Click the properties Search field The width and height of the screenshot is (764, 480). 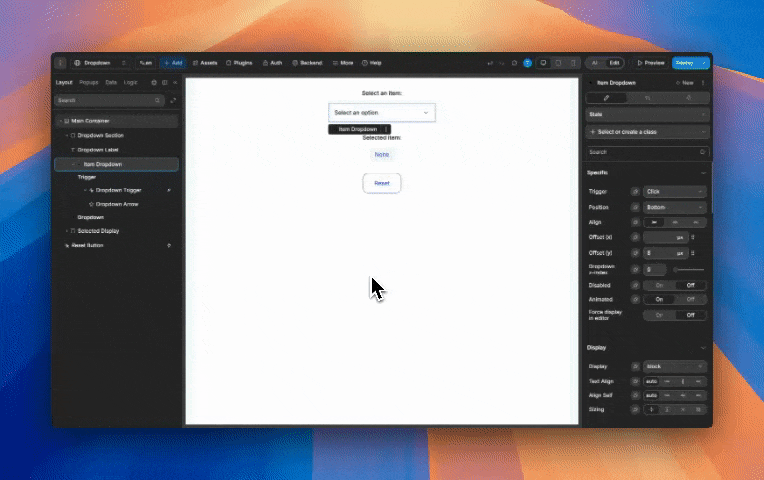tap(648, 152)
